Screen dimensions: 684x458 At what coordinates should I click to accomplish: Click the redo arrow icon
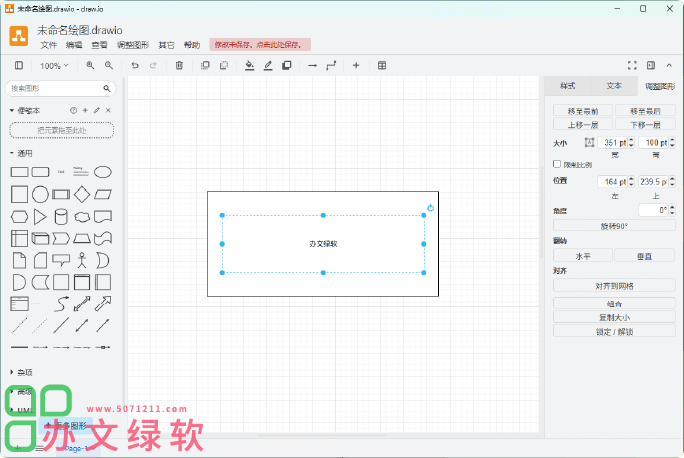point(153,65)
